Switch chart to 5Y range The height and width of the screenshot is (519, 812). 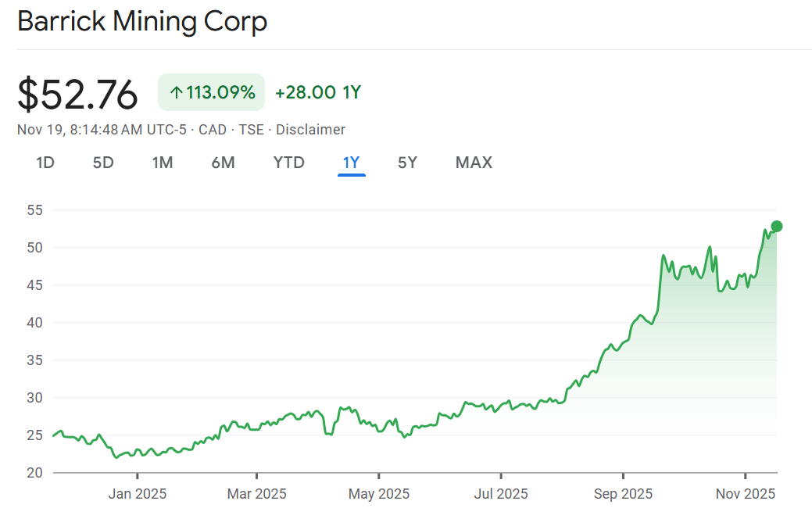click(407, 163)
